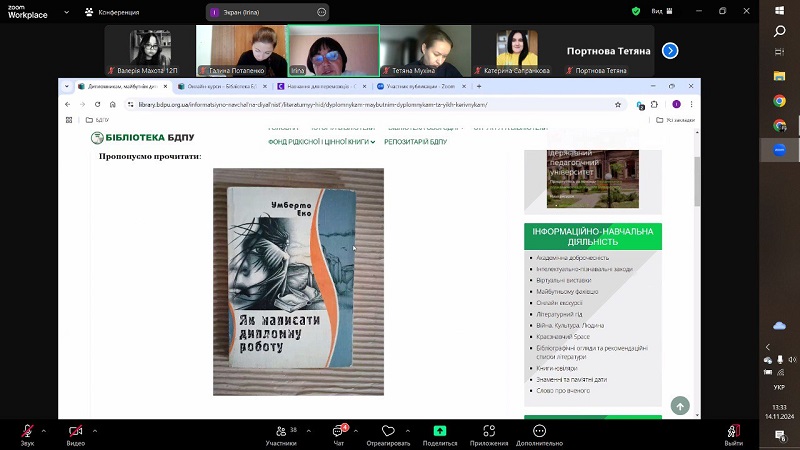Turn on camera with the Видео button
The image size is (800, 450).
pos(76,435)
